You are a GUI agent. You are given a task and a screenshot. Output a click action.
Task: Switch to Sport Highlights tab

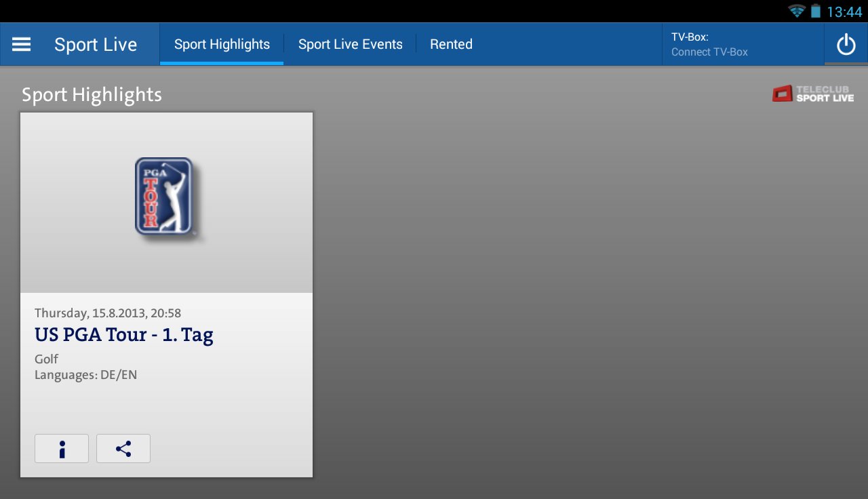(x=222, y=44)
